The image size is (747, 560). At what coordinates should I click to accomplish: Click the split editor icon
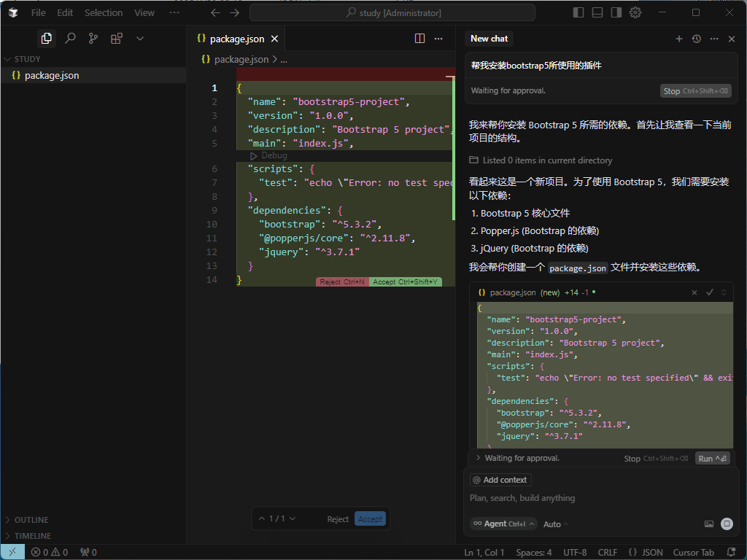pos(420,39)
